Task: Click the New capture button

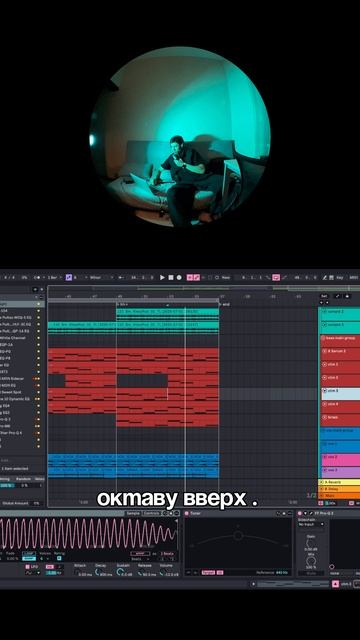Action: coord(226,277)
